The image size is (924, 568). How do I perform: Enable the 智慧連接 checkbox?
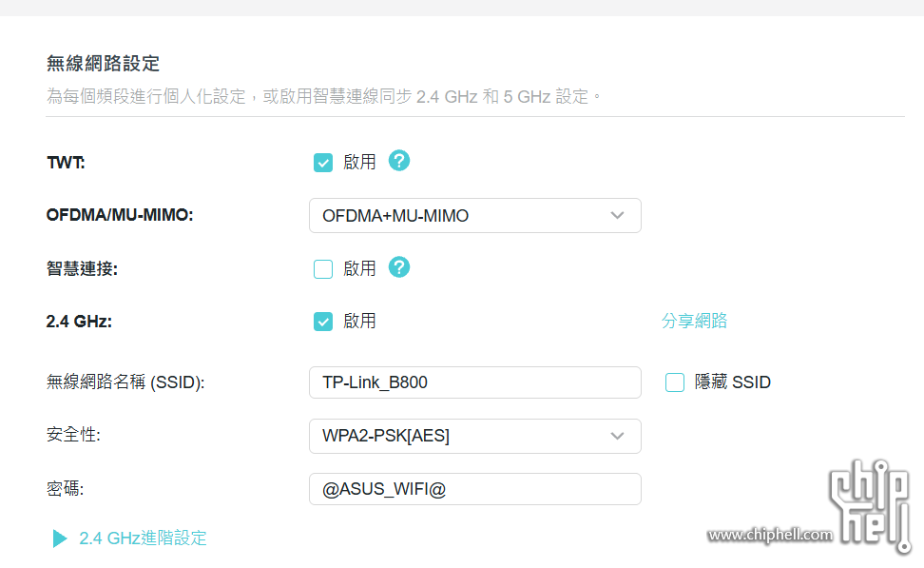click(x=323, y=269)
